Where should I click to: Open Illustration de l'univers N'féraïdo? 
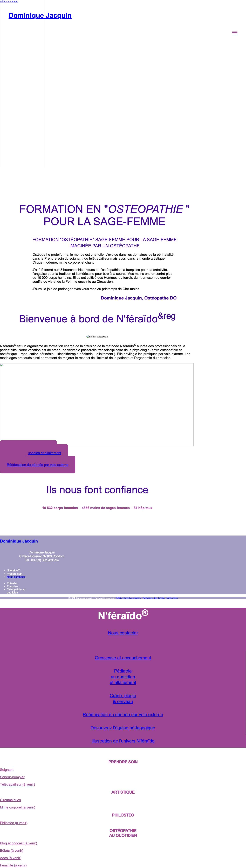click(x=123, y=741)
